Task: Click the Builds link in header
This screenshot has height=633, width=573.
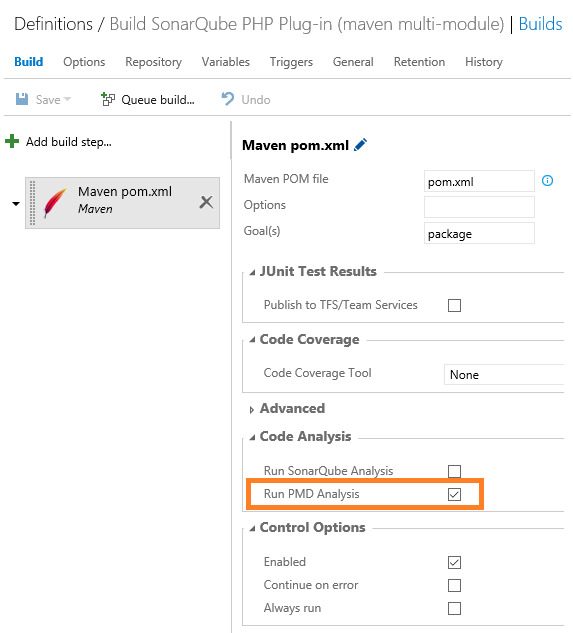Action: [540, 24]
